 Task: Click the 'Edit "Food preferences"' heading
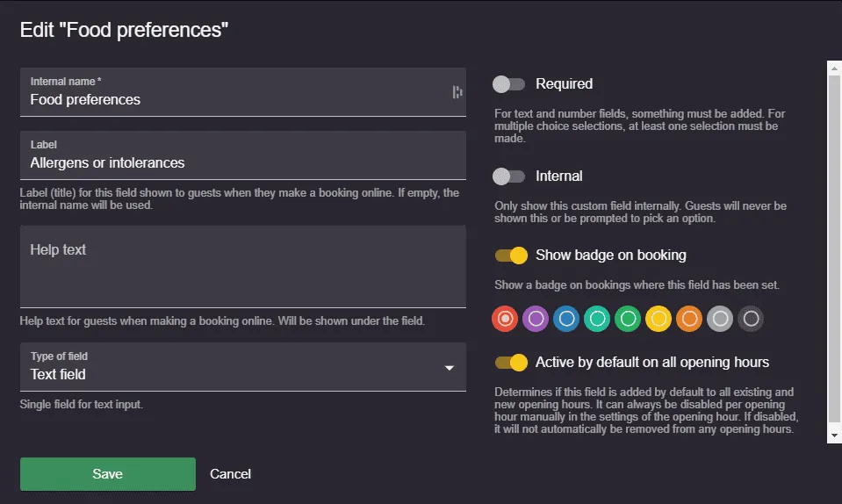tap(124, 30)
